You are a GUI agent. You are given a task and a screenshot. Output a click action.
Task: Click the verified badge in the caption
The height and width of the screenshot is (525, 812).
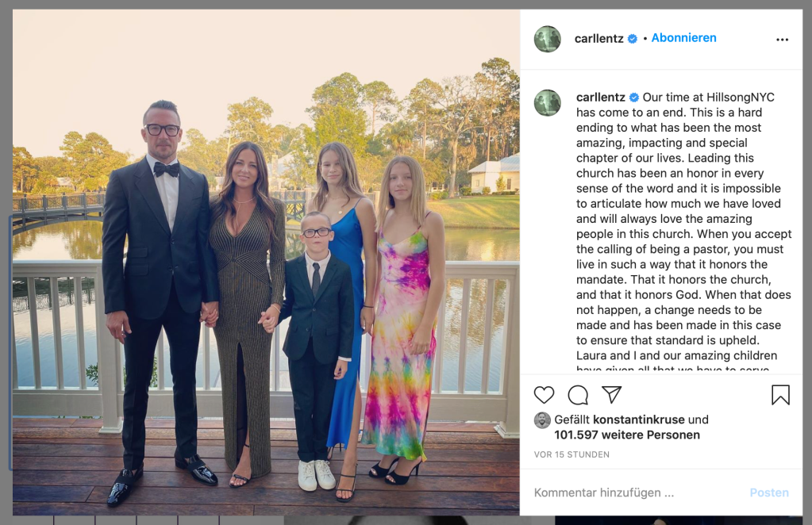(x=633, y=98)
